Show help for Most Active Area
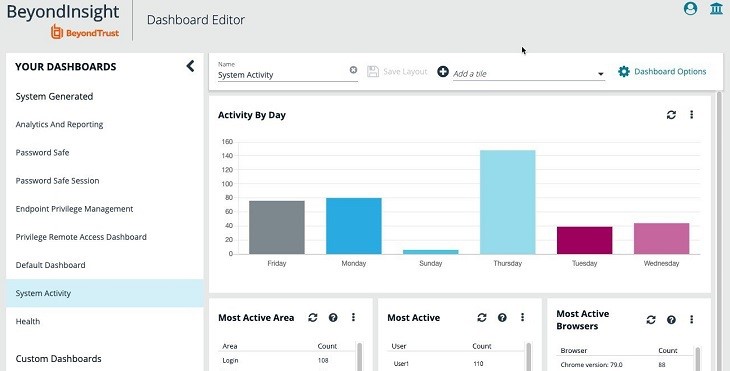This screenshot has width=730, height=371. click(333, 317)
